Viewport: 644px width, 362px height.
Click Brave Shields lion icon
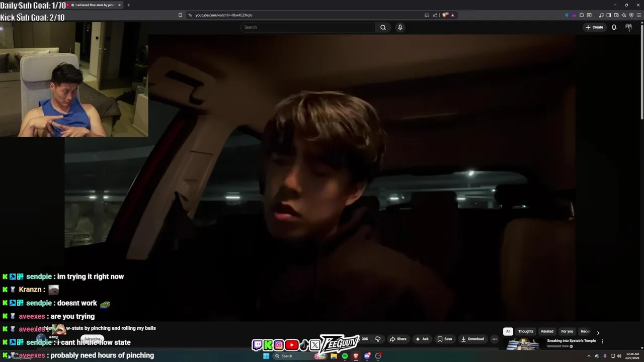[445, 15]
